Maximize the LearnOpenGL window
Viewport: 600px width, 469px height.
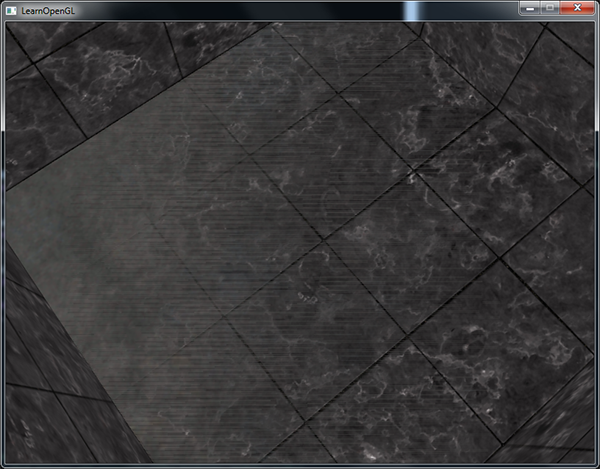point(549,8)
